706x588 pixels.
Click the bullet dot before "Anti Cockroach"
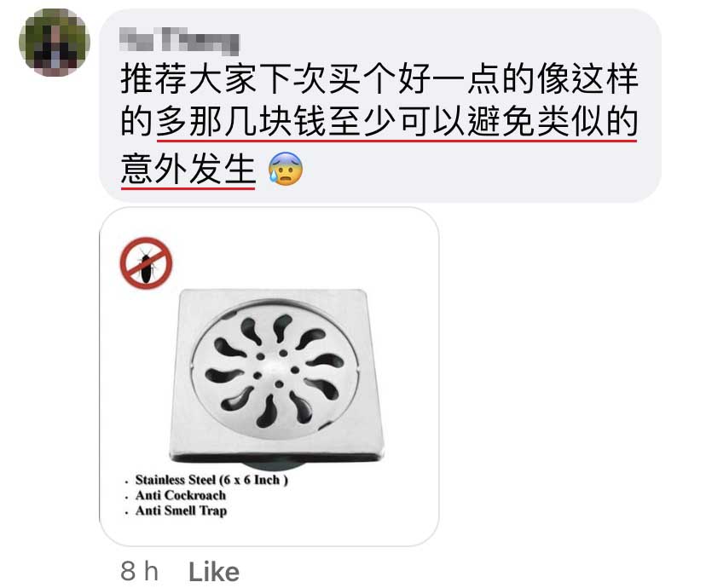(126, 498)
